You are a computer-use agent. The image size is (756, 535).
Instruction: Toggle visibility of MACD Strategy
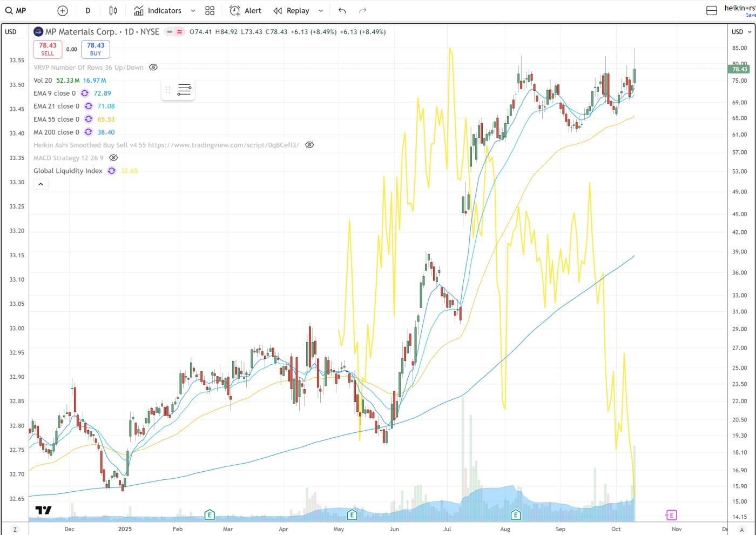[x=113, y=158]
